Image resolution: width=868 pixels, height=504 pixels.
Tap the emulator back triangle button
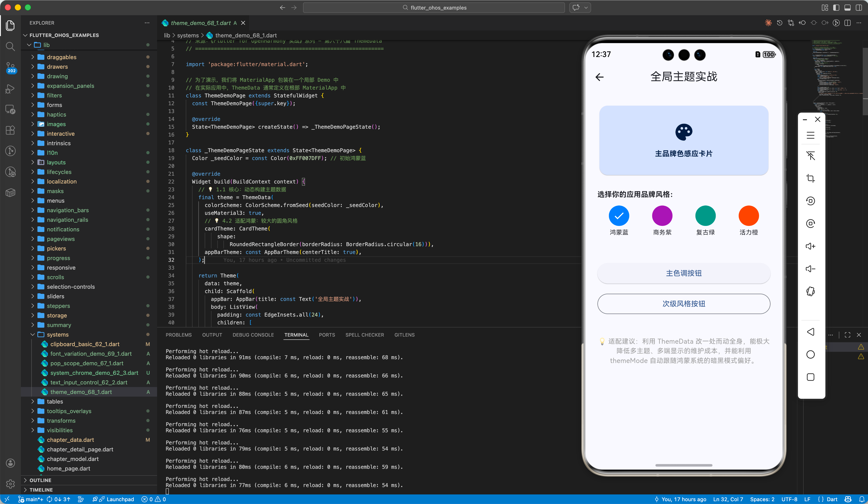(x=811, y=332)
